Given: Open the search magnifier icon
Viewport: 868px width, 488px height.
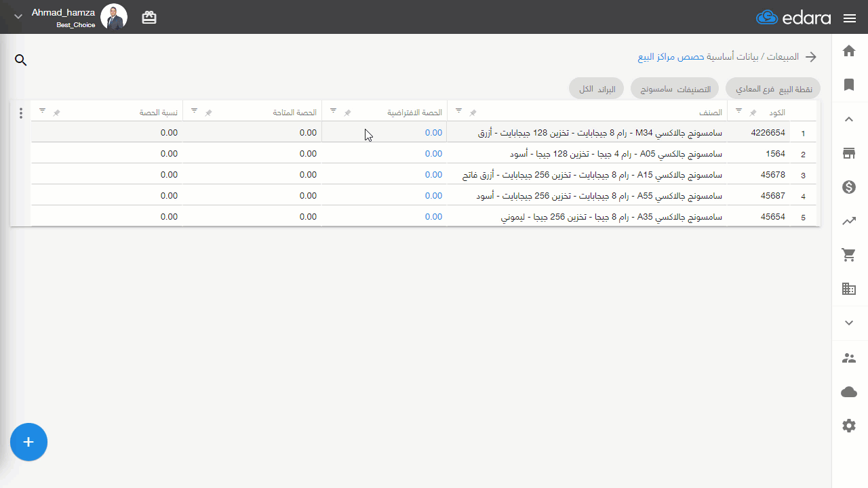Looking at the screenshot, I should click(x=21, y=60).
